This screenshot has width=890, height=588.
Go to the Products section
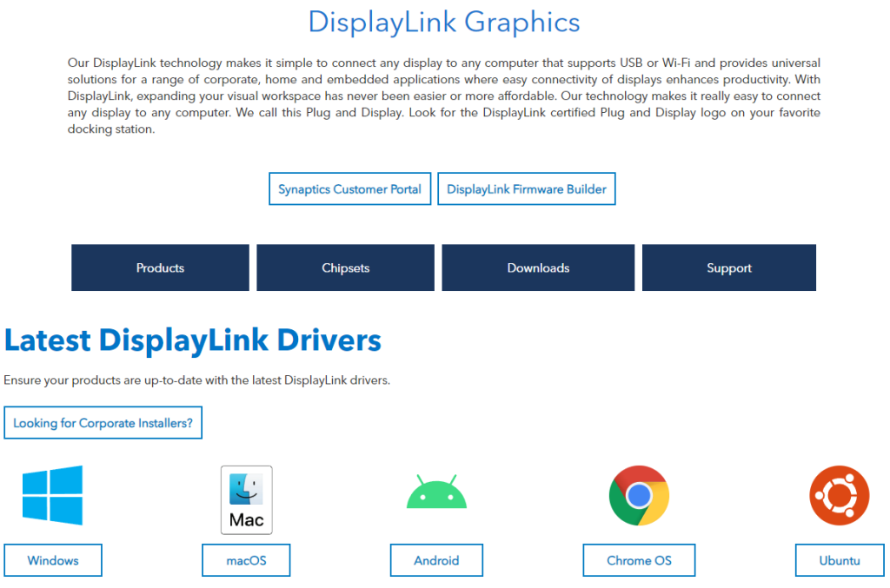[x=160, y=268]
